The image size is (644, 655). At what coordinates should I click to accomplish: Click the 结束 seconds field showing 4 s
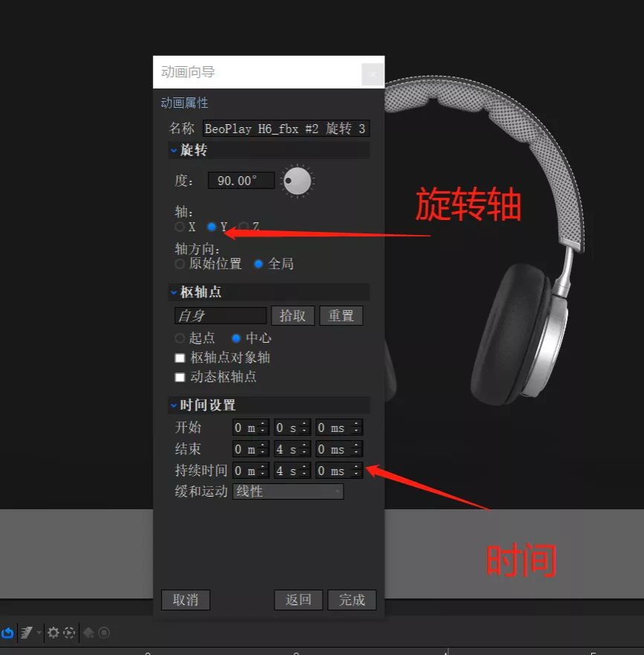(292, 449)
